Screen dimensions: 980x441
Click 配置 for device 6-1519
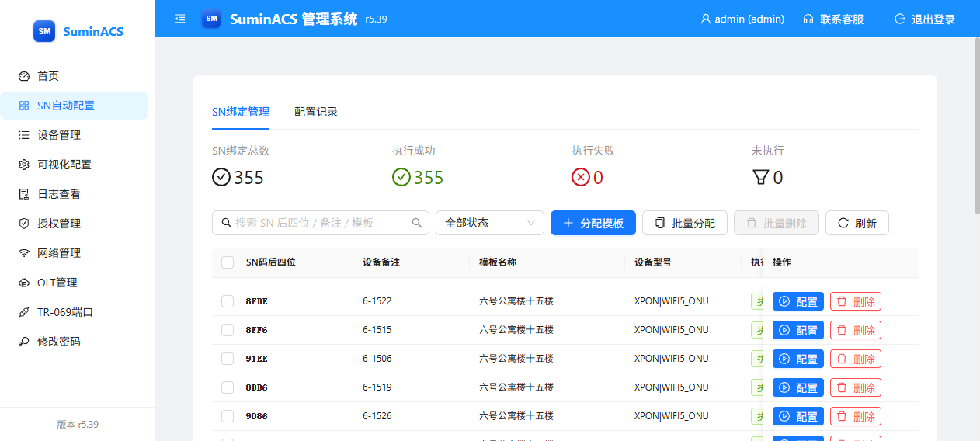click(x=798, y=387)
